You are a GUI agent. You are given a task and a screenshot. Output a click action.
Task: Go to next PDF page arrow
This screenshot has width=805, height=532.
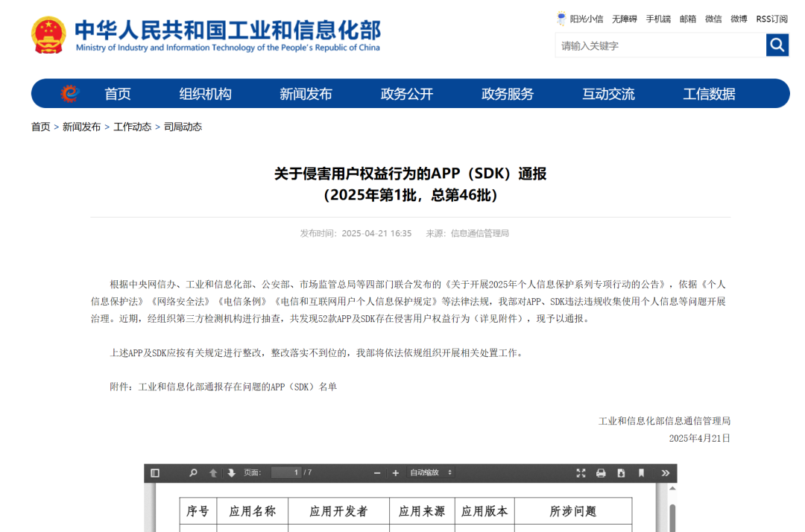coord(232,473)
